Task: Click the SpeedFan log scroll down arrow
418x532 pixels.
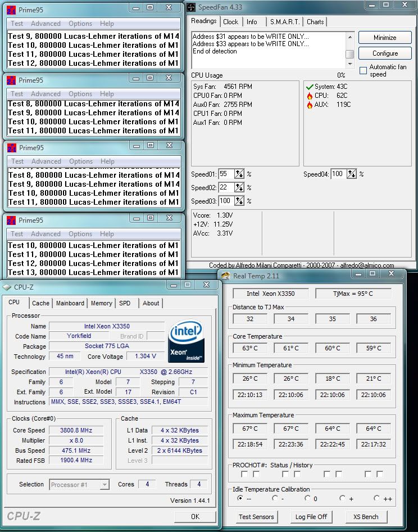Action: [350, 64]
